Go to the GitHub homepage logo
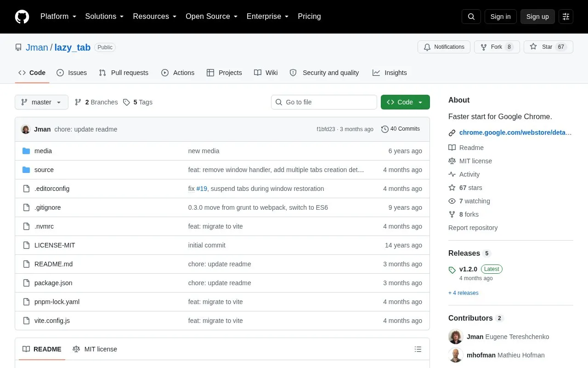 point(22,17)
